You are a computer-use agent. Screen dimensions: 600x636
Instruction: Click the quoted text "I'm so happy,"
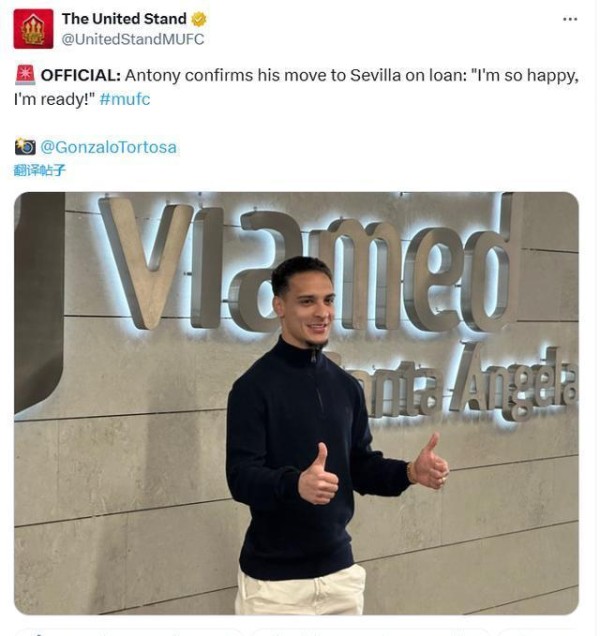coord(525,76)
